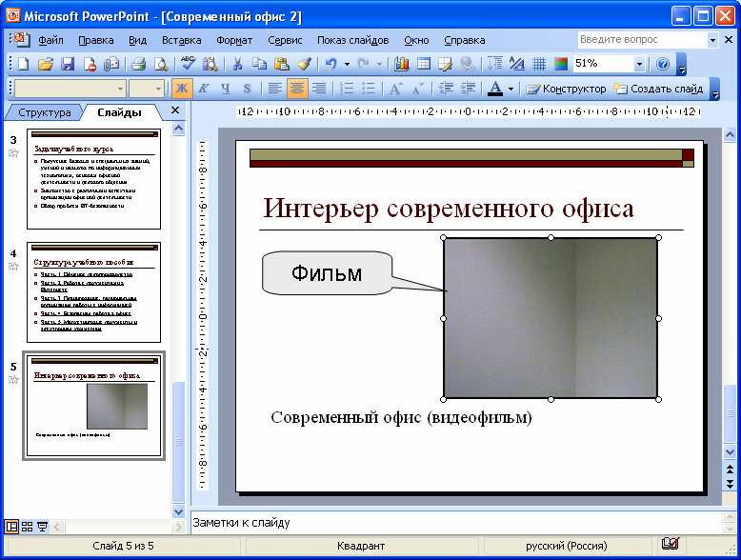Copy selection with the Copy icon
Screen dimensions: 741x560
pos(259,64)
